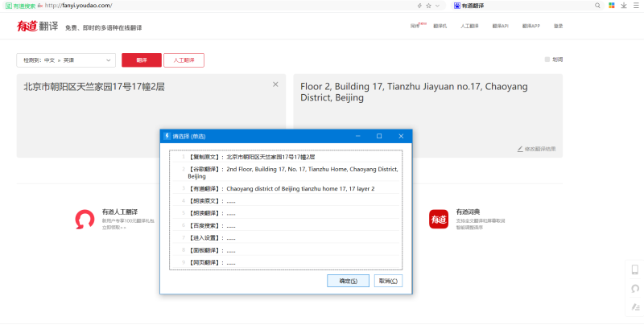Click the red 有道人工翻译 circular icon
The image size is (644, 325).
(x=85, y=220)
